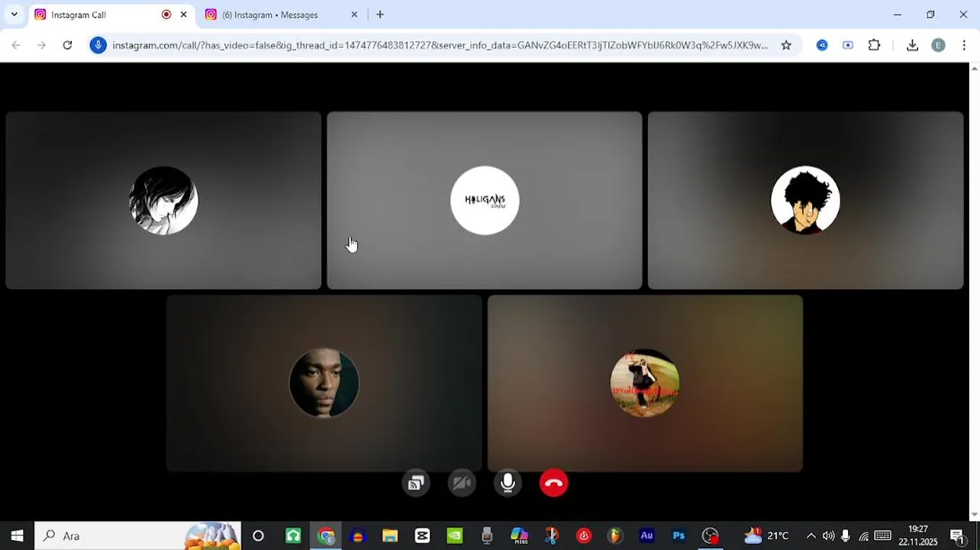The height and width of the screenshot is (550, 980).
Task: Open the Windows notification center
Action: 957,535
